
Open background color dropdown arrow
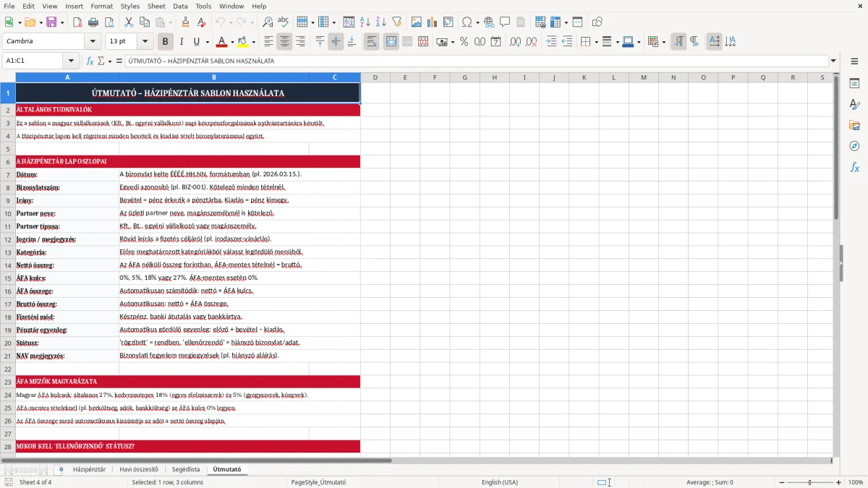pos(253,42)
